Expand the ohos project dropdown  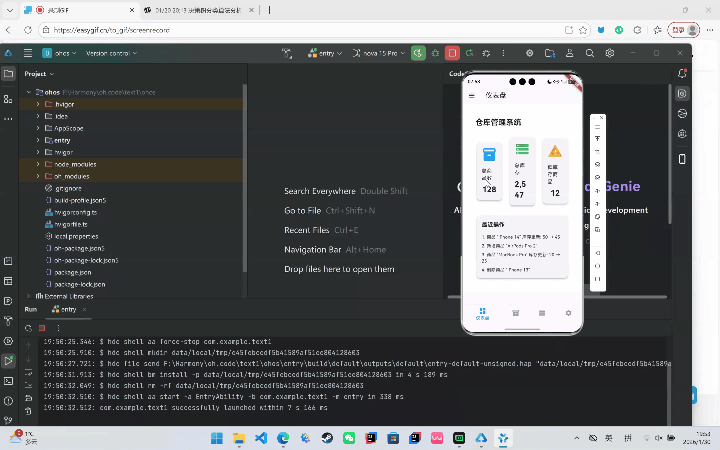(x=59, y=53)
